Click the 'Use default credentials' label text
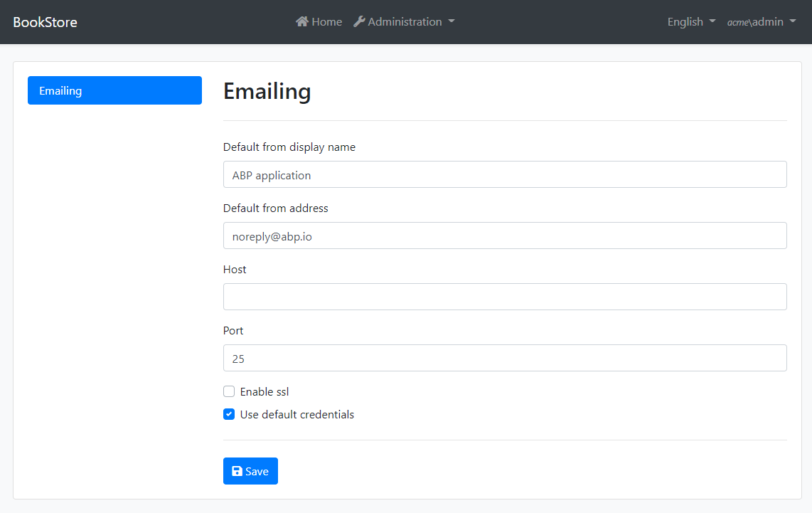812x513 pixels. [x=297, y=414]
